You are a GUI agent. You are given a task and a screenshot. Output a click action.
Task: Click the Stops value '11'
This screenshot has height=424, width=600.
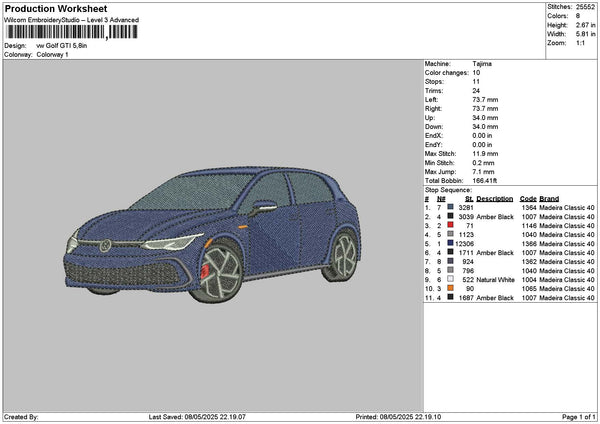click(476, 82)
